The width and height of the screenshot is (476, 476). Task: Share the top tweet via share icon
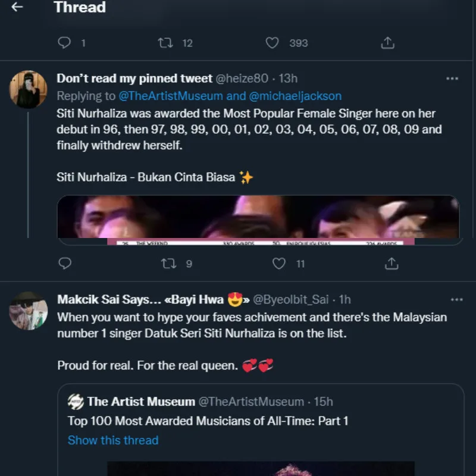click(x=387, y=43)
